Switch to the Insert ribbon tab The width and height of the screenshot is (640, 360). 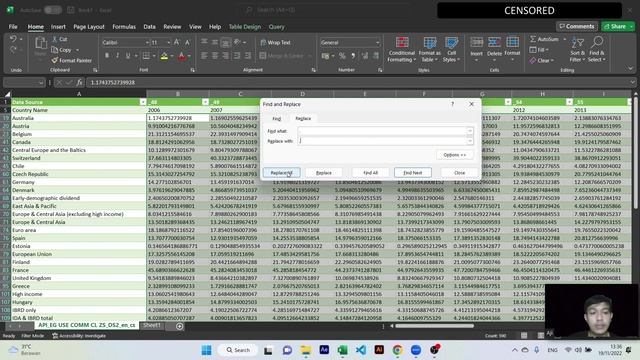pyautogui.click(x=58, y=27)
